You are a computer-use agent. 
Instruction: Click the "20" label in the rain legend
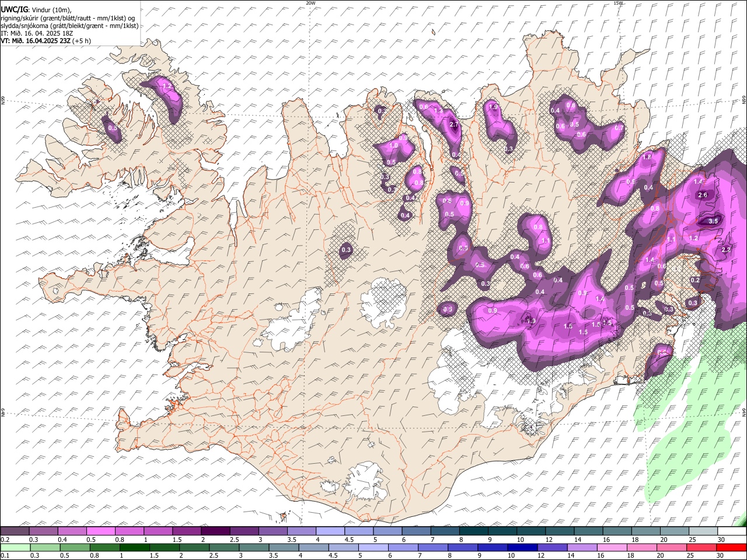(659, 555)
